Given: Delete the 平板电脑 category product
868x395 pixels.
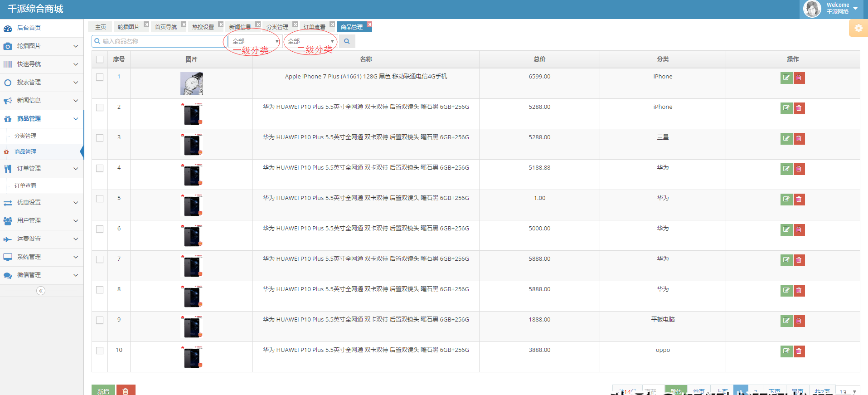Looking at the screenshot, I should click(799, 321).
